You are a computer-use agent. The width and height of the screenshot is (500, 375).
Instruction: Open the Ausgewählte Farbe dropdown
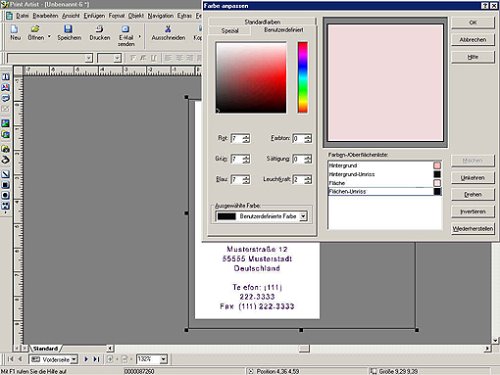click(303, 216)
